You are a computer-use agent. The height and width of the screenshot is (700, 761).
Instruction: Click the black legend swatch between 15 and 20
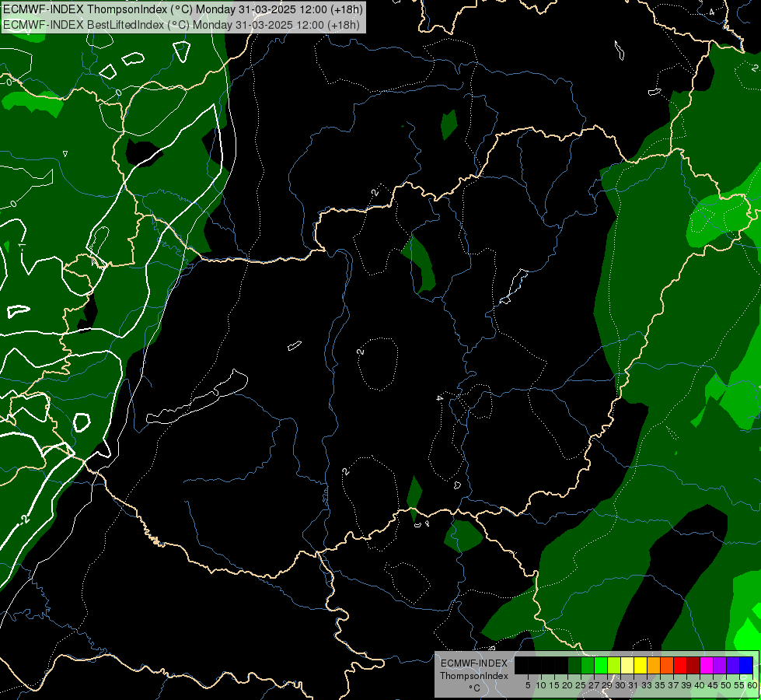(x=561, y=665)
